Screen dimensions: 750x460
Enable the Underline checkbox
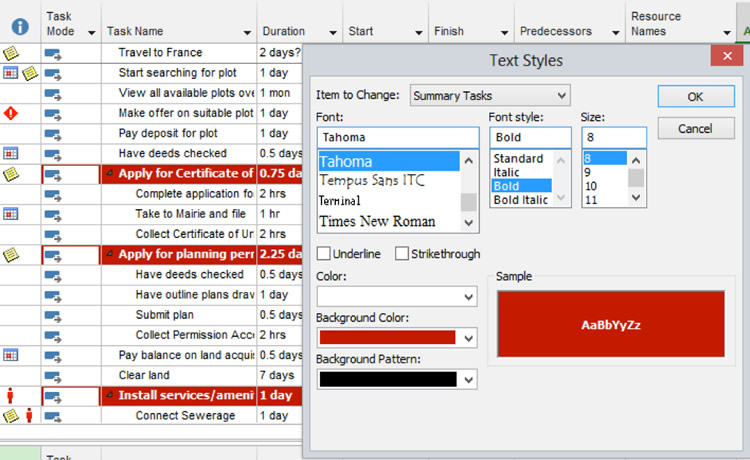click(324, 254)
